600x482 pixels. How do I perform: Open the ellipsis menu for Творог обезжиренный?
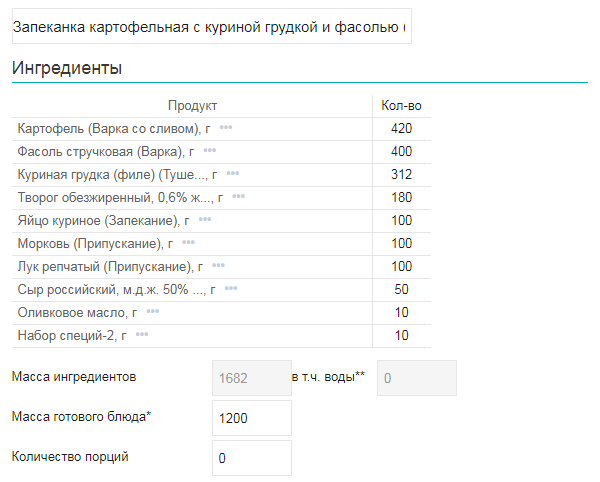coord(238,197)
